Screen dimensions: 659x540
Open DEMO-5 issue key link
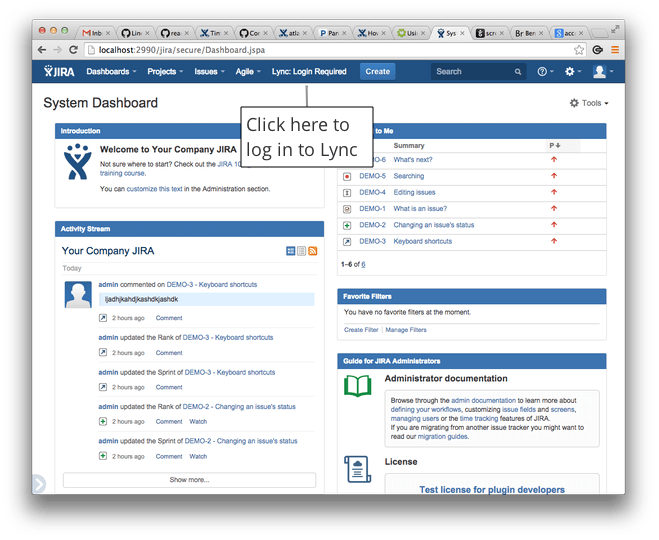(x=372, y=176)
